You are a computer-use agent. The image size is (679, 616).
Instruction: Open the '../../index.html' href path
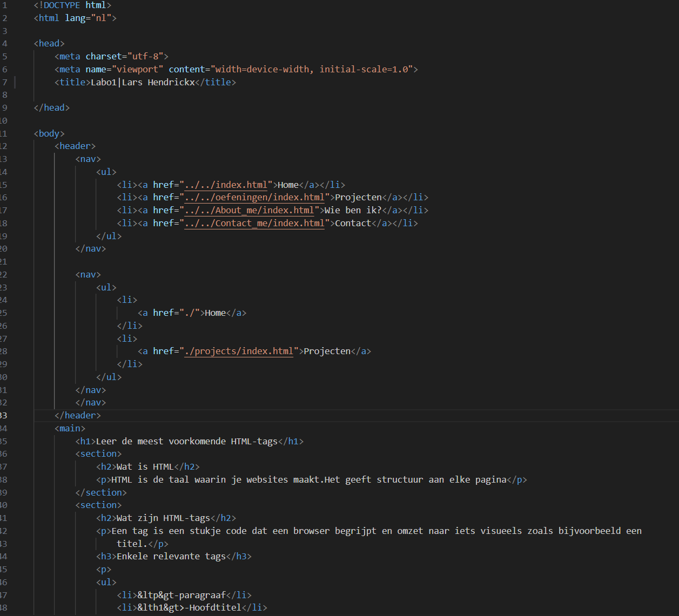pyautogui.click(x=226, y=185)
